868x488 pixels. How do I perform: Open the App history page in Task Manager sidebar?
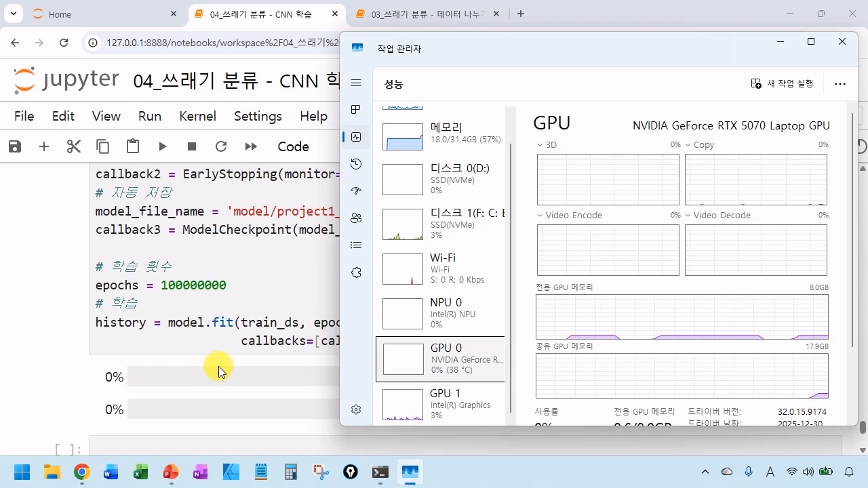click(356, 164)
